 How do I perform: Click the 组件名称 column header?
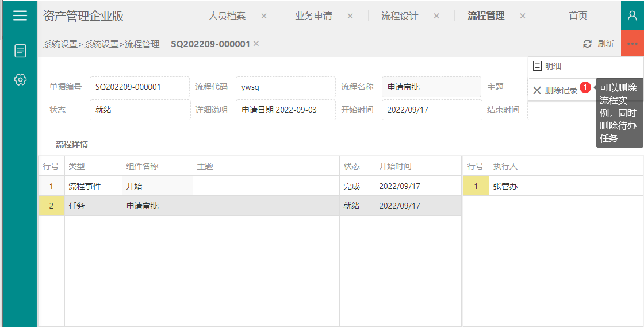143,166
